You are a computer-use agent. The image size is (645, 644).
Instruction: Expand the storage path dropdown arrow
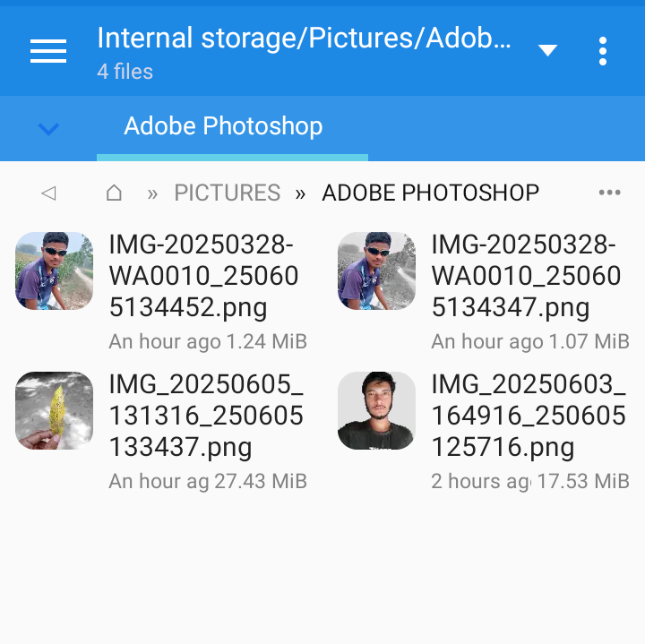(548, 51)
